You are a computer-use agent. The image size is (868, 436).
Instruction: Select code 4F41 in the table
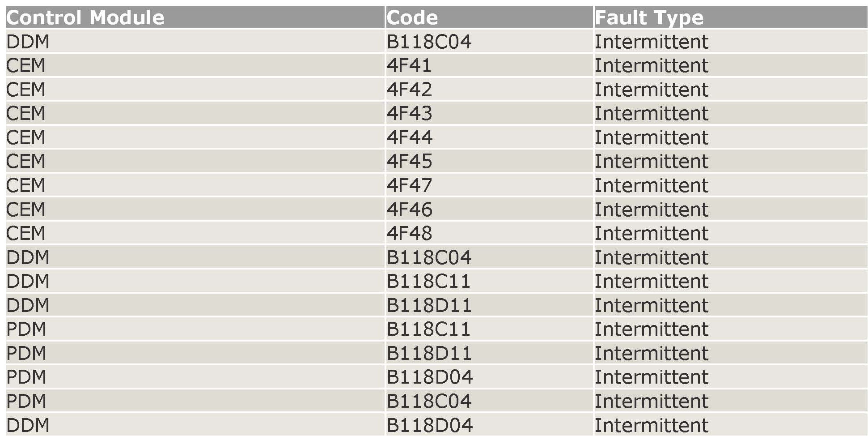point(409,66)
